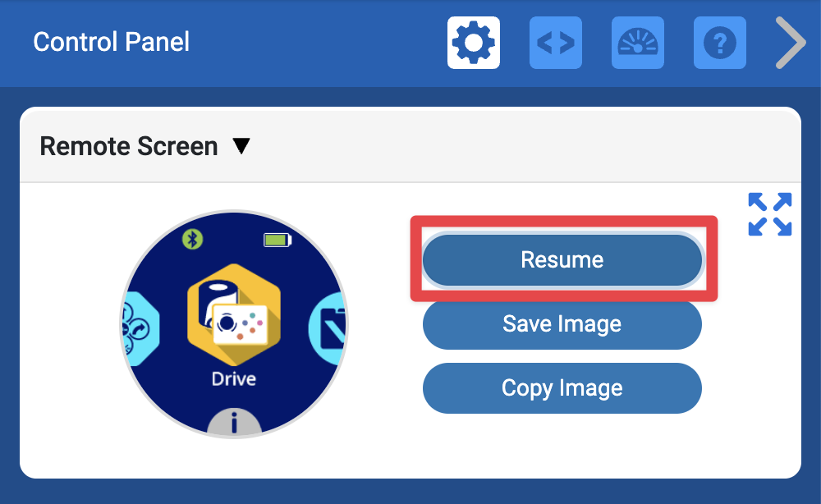This screenshot has height=504, width=821.
Task: Click the green battery indicator
Action: click(x=277, y=240)
